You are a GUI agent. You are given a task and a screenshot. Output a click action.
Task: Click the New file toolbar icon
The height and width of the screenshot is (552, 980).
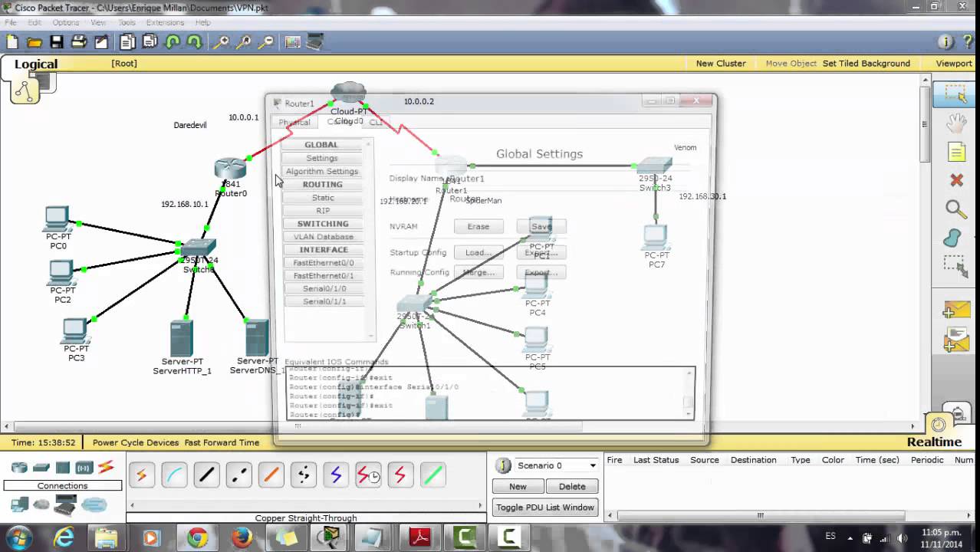(x=12, y=42)
